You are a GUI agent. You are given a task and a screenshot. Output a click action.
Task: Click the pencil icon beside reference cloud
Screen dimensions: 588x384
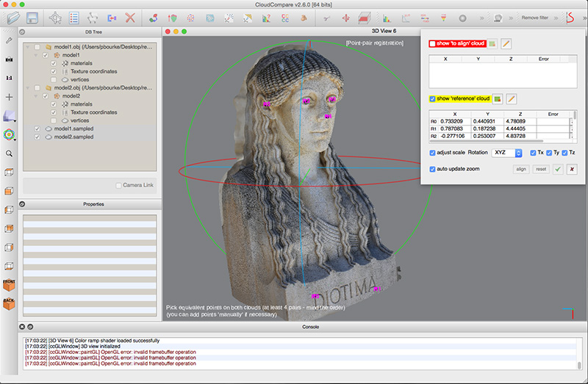511,99
